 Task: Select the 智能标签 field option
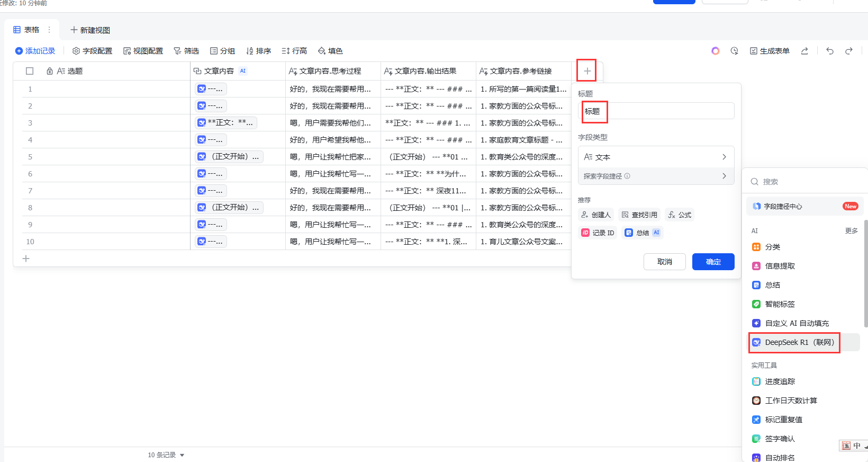pos(780,304)
